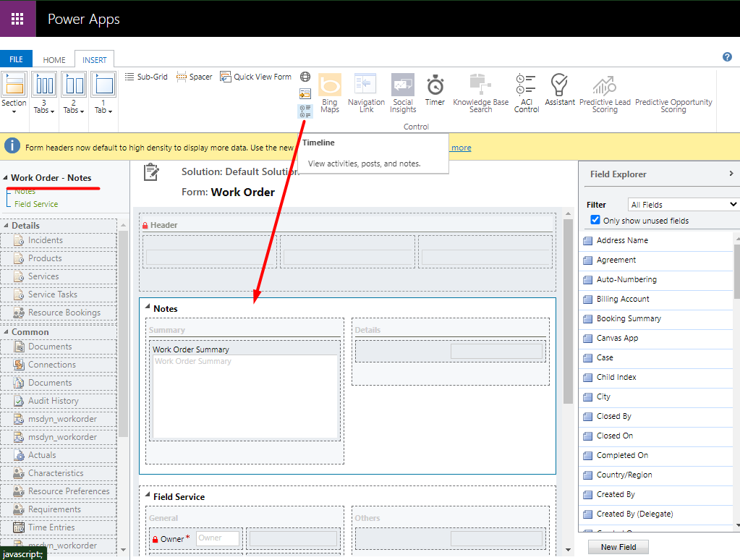Open the FILE tab
Screen dimensions: 740x560
(x=16, y=59)
